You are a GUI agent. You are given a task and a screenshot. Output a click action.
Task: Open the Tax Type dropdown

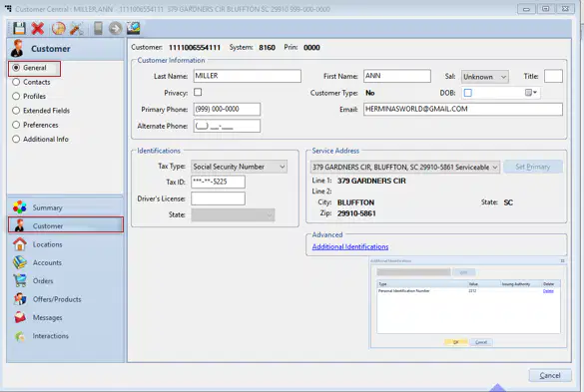[239, 167]
